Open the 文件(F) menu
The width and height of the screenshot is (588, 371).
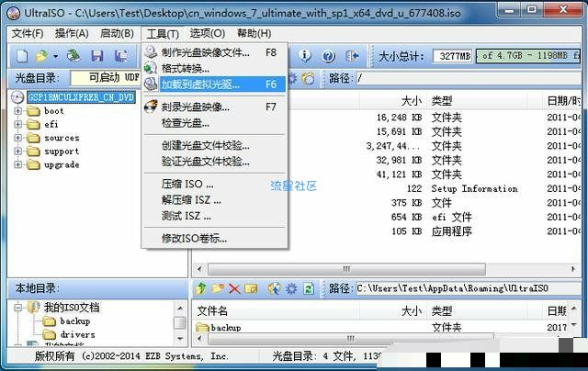[27, 33]
